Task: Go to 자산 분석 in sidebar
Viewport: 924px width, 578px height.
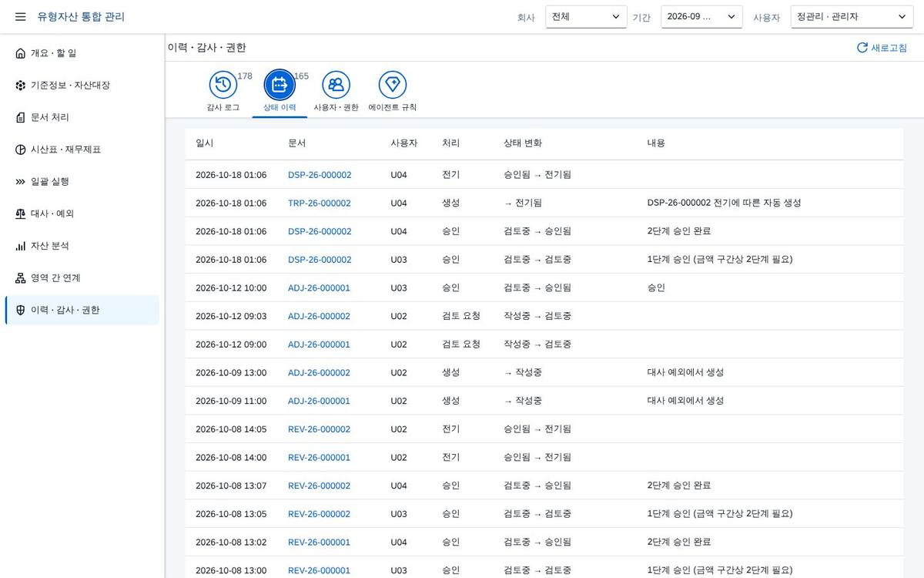Action: (82, 246)
